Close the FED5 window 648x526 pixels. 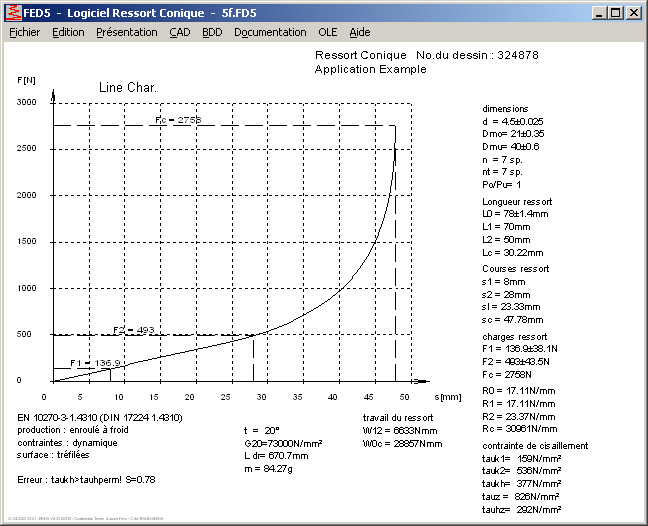[634, 12]
